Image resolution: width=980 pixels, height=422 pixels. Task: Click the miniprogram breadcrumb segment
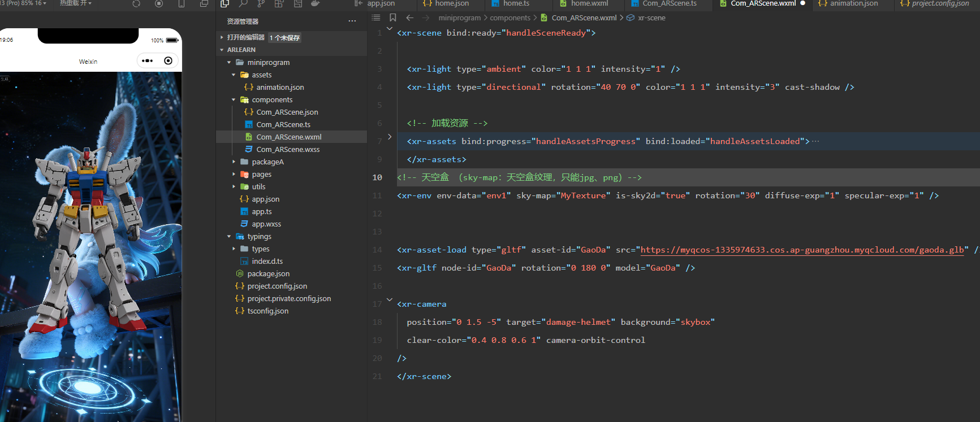click(459, 18)
